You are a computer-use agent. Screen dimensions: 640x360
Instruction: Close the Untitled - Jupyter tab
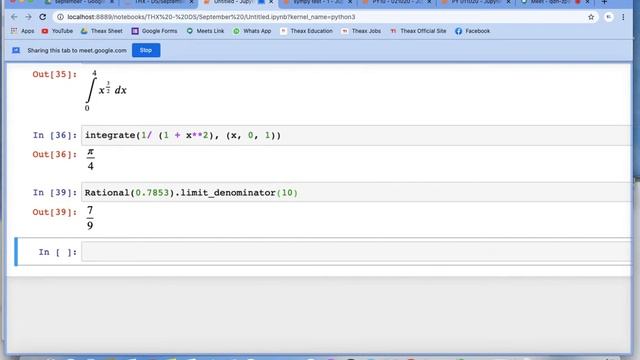tap(271, 2)
